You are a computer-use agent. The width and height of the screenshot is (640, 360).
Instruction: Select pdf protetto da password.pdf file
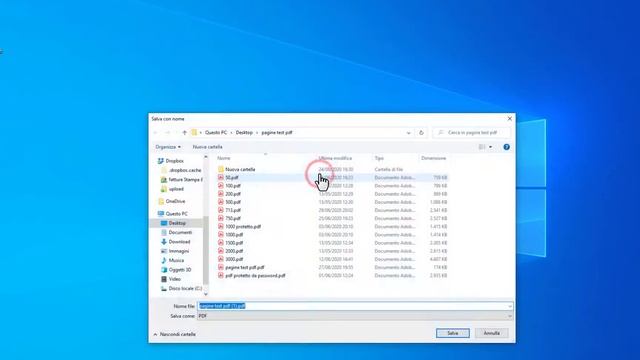(x=255, y=276)
